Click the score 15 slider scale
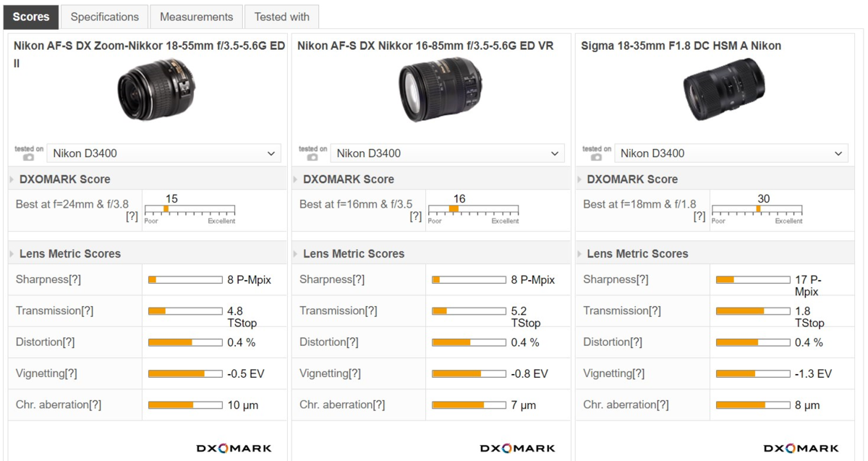868x461 pixels. point(190,211)
